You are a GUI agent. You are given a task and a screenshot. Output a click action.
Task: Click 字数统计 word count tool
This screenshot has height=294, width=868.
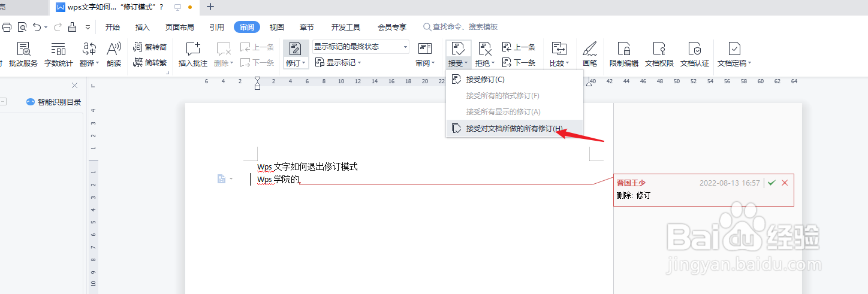click(x=59, y=55)
